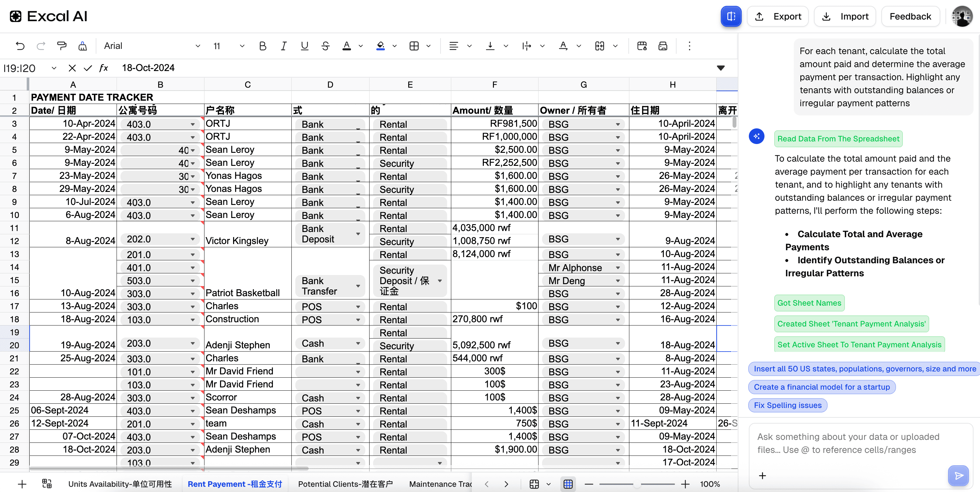The image size is (980, 492).
Task: Click the fill color bucket icon
Action: [x=380, y=46]
